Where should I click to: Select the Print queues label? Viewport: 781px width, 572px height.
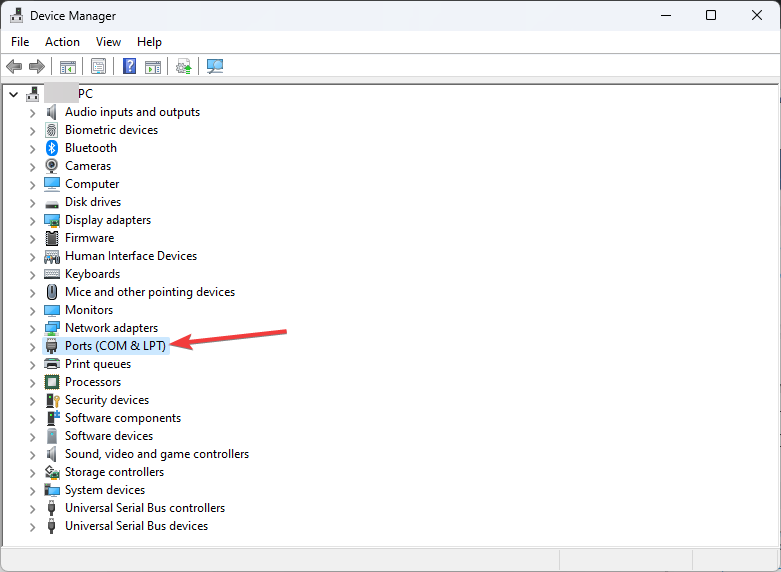[98, 364]
